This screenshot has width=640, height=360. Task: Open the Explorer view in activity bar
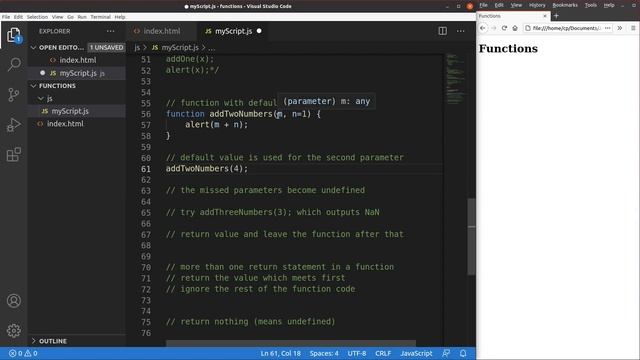pos(13,35)
